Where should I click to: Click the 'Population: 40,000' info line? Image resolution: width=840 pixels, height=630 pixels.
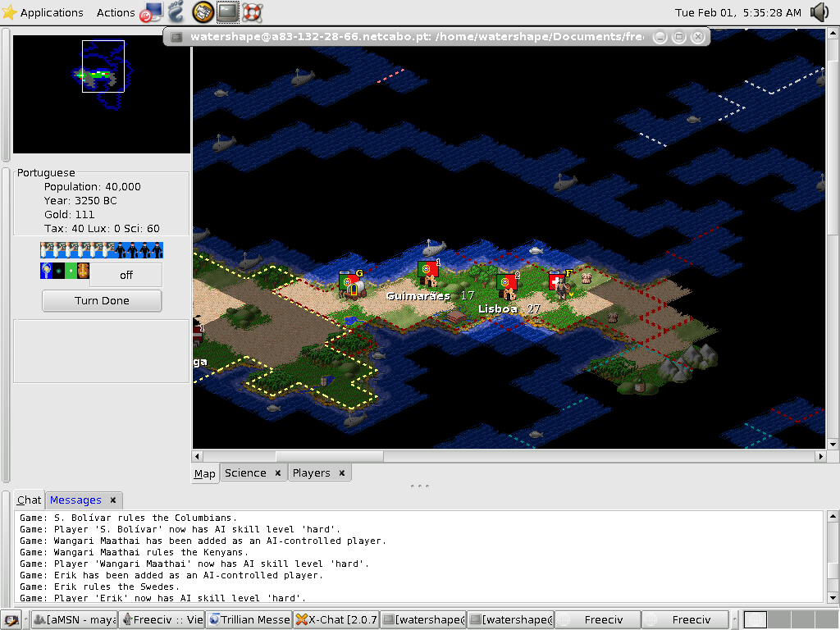click(x=92, y=186)
